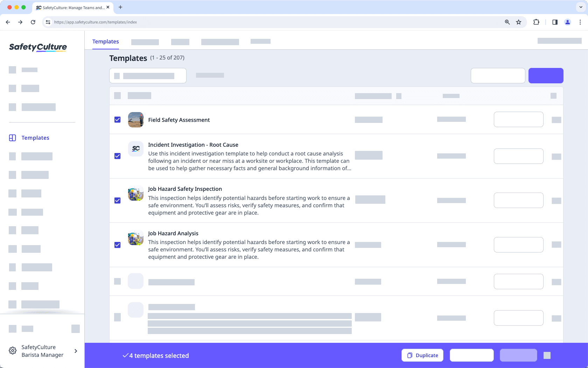Click the Duplicate copy icon in the action bar
This screenshot has width=588, height=368.
[409, 355]
